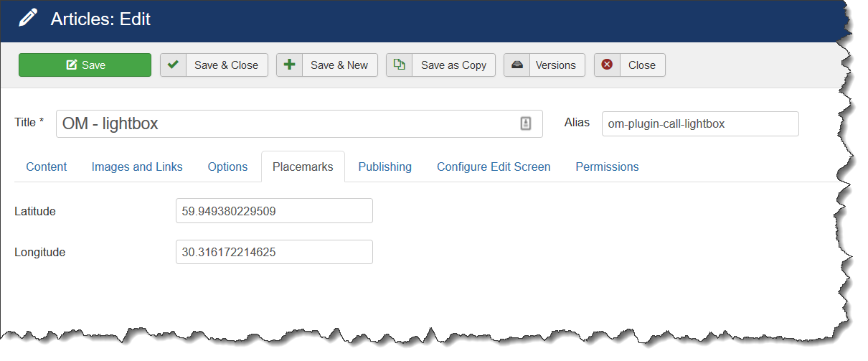Switch to the Content tab
This screenshot has width=868, height=361.
[x=47, y=167]
